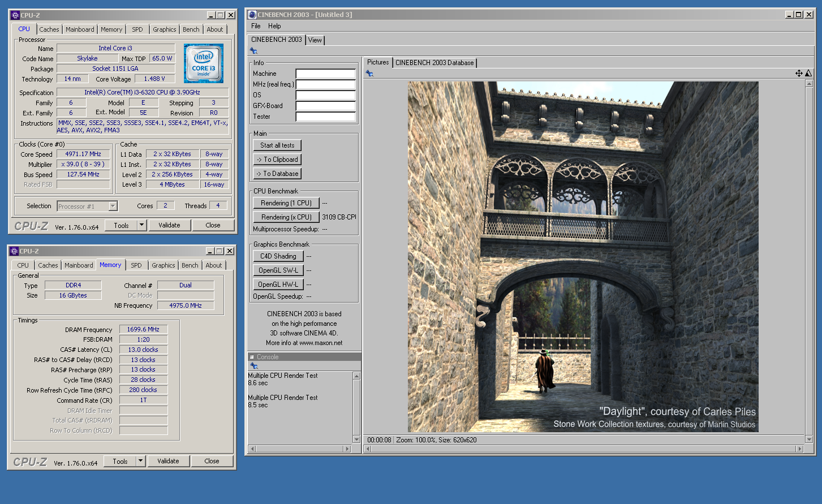Open the Processor #1 selection dropdown
The width and height of the screenshot is (822, 504).
click(x=113, y=206)
